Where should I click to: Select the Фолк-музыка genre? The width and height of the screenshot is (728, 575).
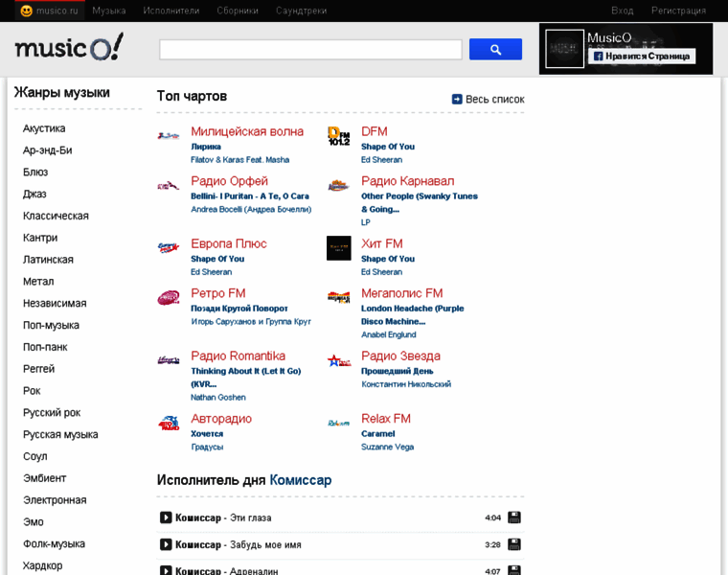[x=54, y=544]
